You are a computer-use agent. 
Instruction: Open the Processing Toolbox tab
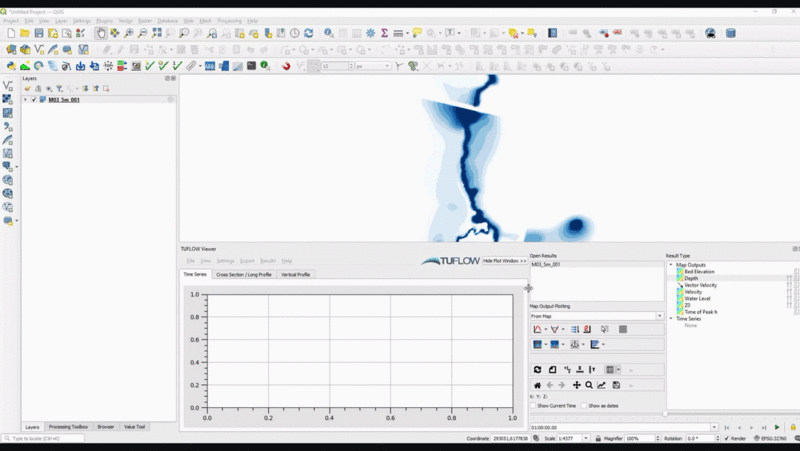tap(68, 426)
